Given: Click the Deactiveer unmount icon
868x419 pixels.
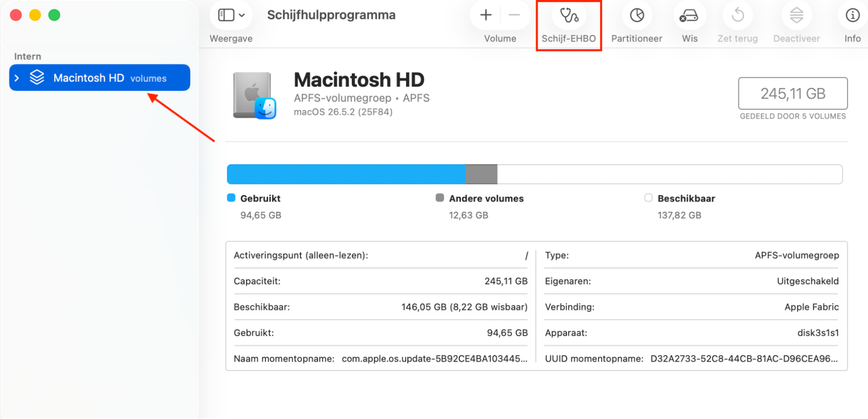Looking at the screenshot, I should pos(796,16).
